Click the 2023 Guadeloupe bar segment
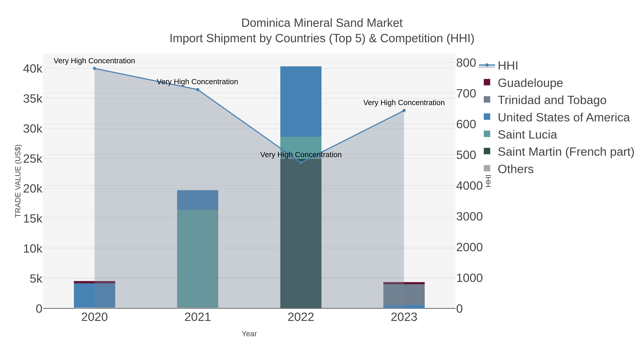 click(404, 283)
